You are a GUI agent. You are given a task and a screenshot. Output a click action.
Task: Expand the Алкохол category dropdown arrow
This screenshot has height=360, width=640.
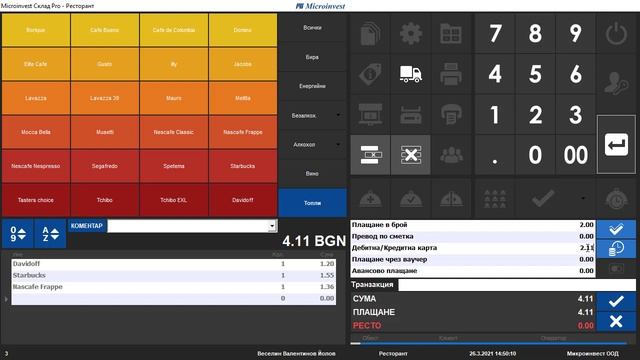(338, 144)
